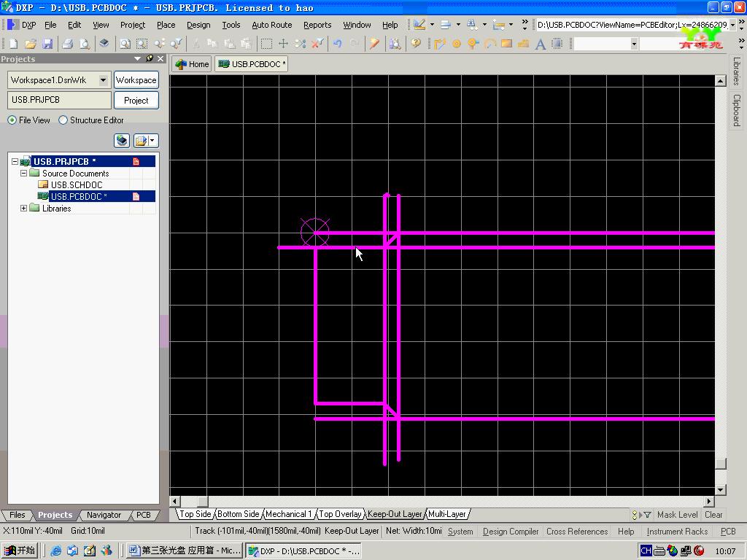Viewport: 747px width, 560px height.
Task: Select the Place Pad tool
Action: point(457,44)
